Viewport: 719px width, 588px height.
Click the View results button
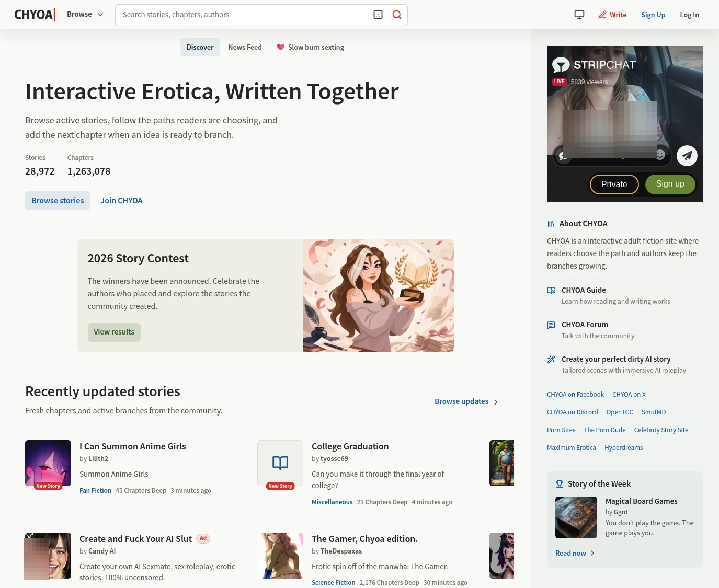pos(114,332)
